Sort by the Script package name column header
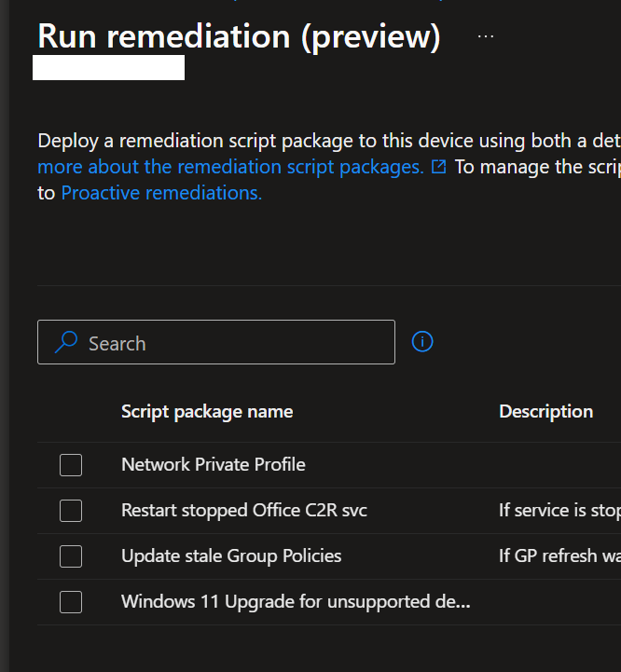 point(207,411)
